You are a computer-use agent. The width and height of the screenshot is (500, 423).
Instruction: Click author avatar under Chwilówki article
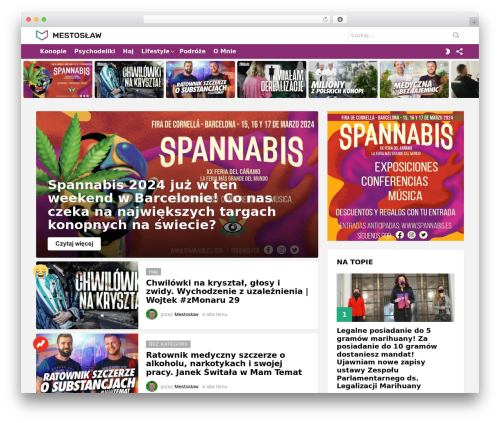point(152,314)
